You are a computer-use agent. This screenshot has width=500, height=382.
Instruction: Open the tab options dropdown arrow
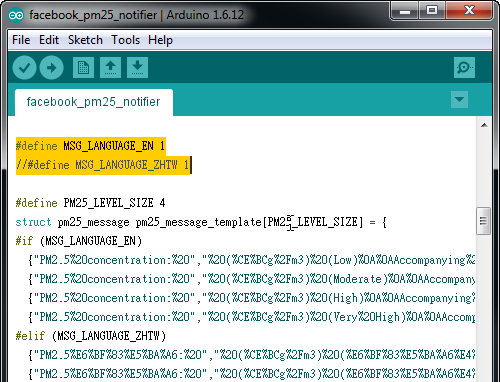[x=459, y=100]
